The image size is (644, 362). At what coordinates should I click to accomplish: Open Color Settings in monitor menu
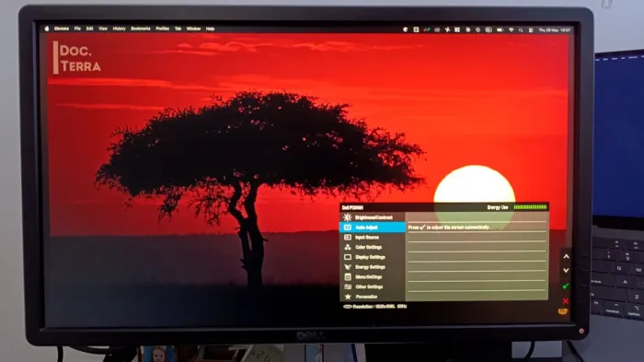coord(373,247)
